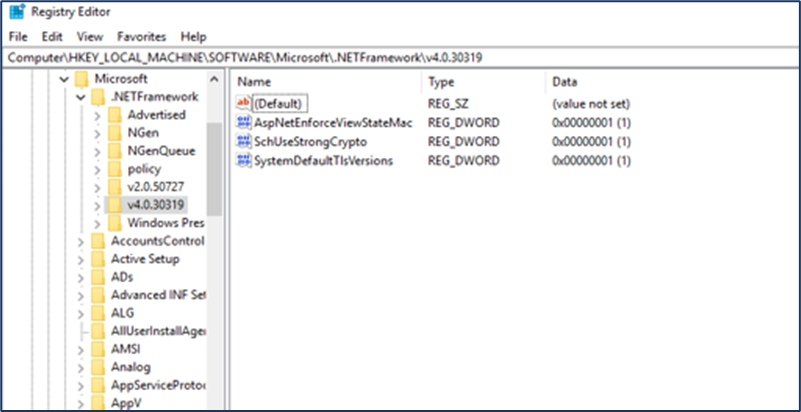Open the File menu
Screen dimensions: 801x412
click(18, 37)
